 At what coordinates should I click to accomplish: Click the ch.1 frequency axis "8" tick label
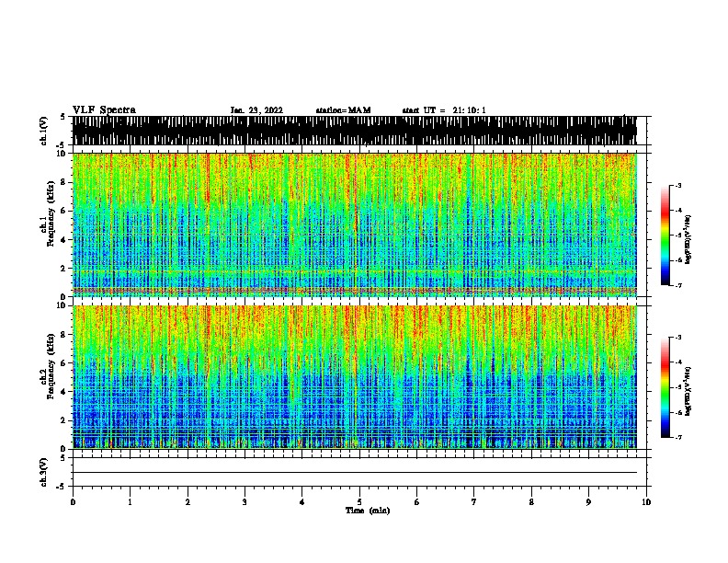(x=63, y=182)
